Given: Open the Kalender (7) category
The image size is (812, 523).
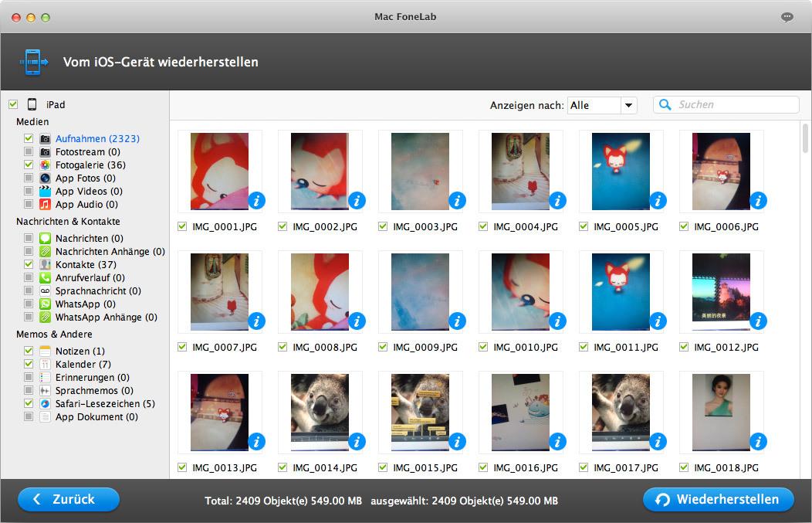Looking at the screenshot, I should pyautogui.click(x=83, y=365).
